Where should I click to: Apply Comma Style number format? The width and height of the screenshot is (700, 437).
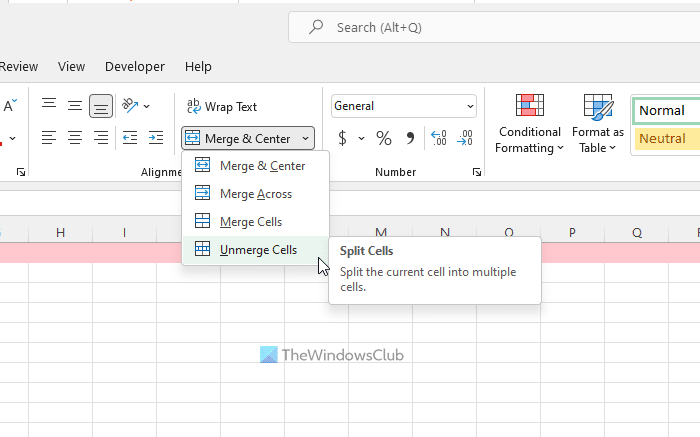click(410, 138)
